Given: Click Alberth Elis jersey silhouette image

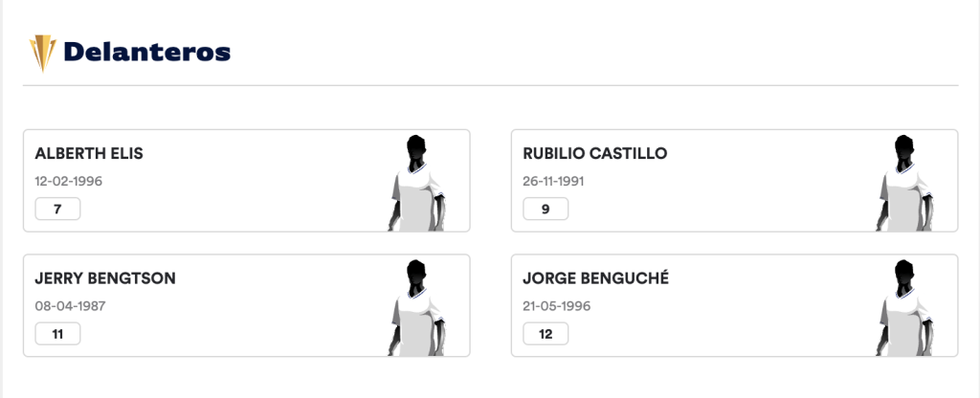Looking at the screenshot, I should 417,183.
